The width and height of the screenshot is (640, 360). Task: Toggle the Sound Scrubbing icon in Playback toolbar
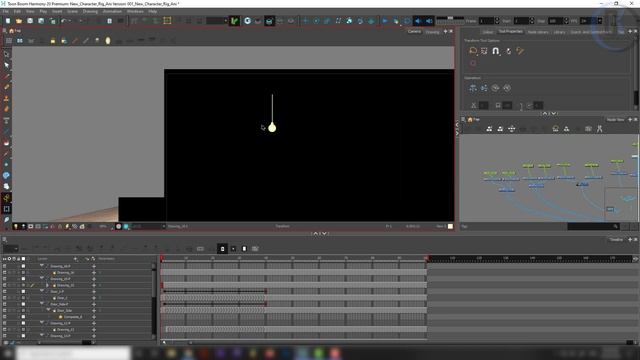[x=429, y=21]
